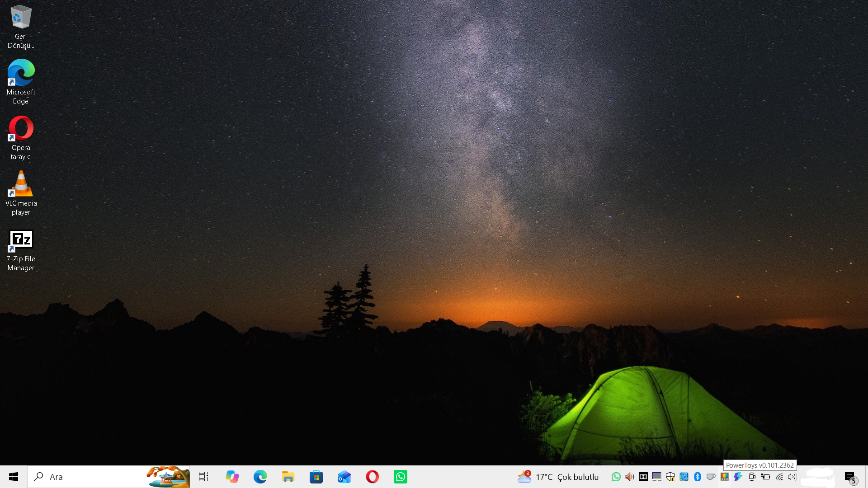Click the blue network computers tray icon
Screen dimensions: 868x488
tap(684, 477)
